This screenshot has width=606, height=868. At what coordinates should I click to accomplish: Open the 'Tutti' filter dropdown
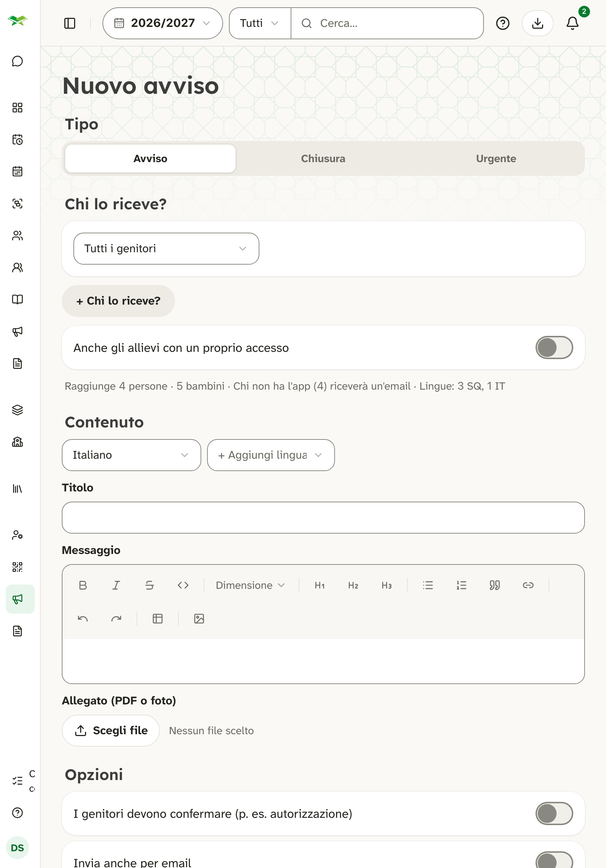pos(260,23)
